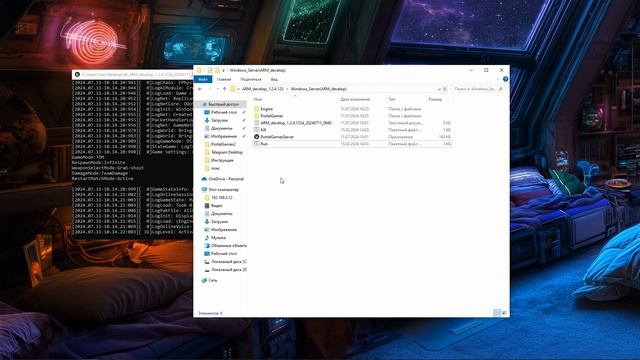640x360 pixels.
Task: Open Explorer help via the blue question icon
Action: [505, 79]
